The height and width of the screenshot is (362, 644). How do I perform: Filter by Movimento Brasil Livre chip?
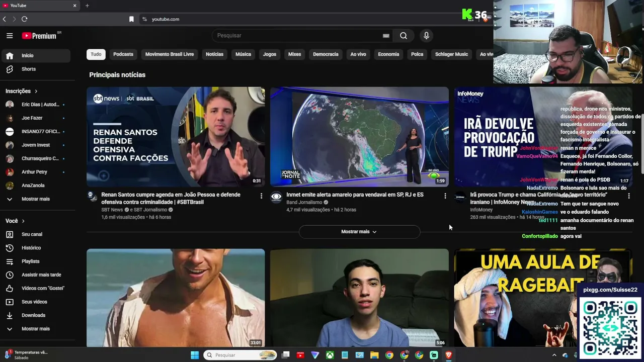coord(170,54)
